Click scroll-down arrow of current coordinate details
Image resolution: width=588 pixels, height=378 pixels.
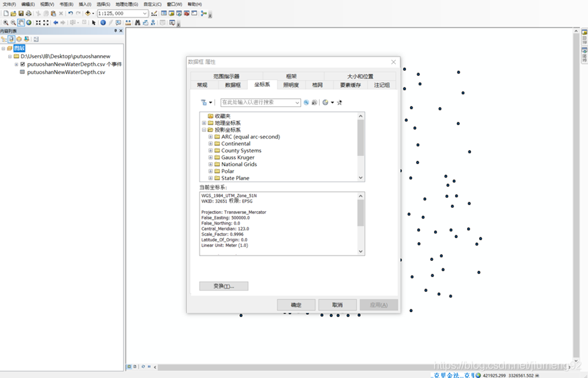coord(361,252)
